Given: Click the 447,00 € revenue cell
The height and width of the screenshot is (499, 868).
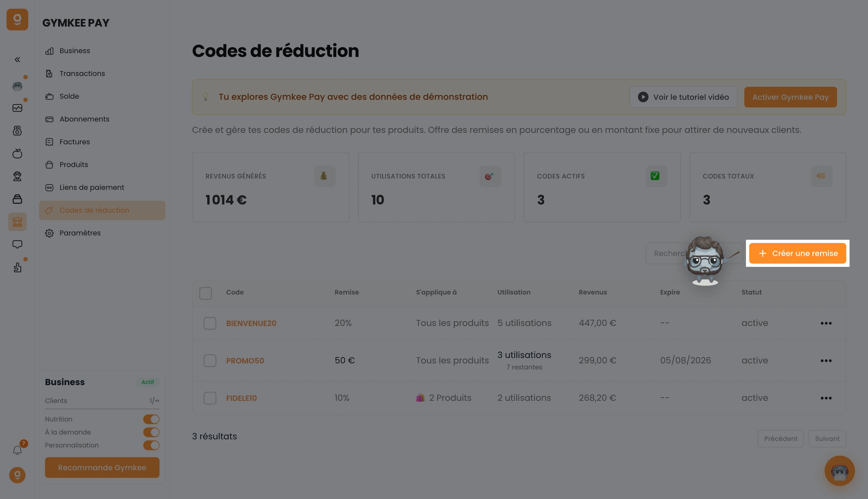Looking at the screenshot, I should (597, 323).
